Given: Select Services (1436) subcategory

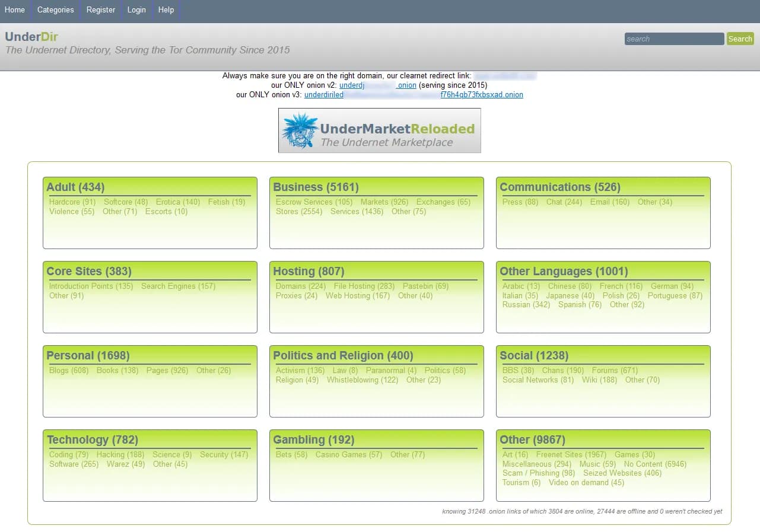Looking at the screenshot, I should coord(357,212).
